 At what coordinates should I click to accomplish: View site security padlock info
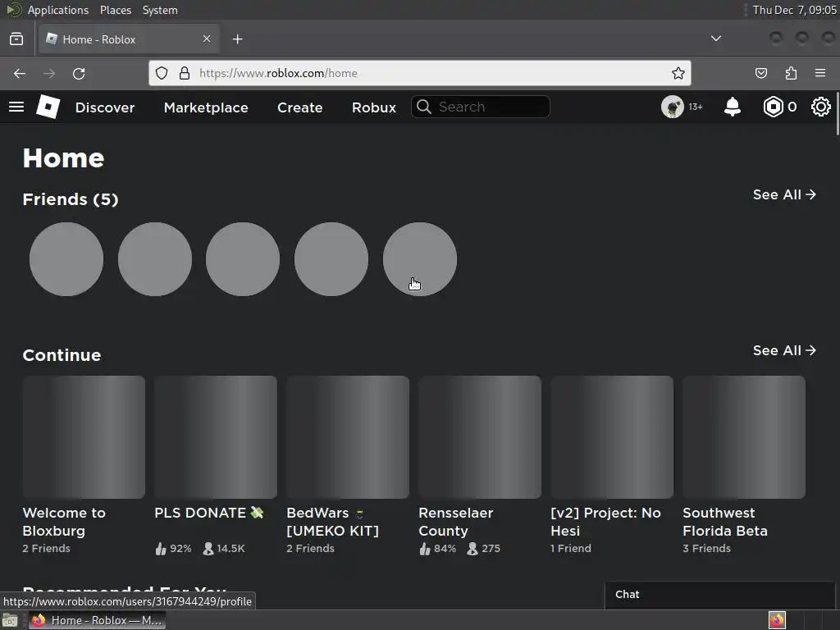(185, 73)
